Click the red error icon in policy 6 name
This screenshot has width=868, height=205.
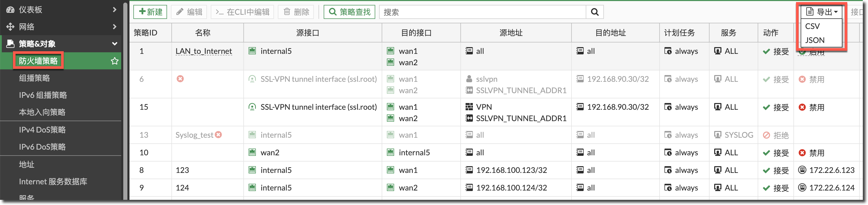tap(180, 79)
